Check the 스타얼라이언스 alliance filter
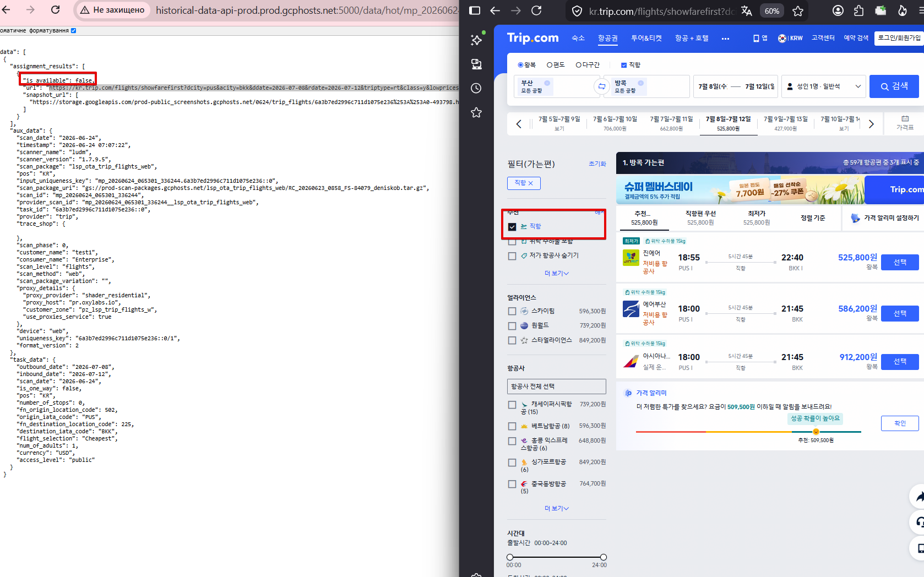924x577 pixels. [x=512, y=341]
